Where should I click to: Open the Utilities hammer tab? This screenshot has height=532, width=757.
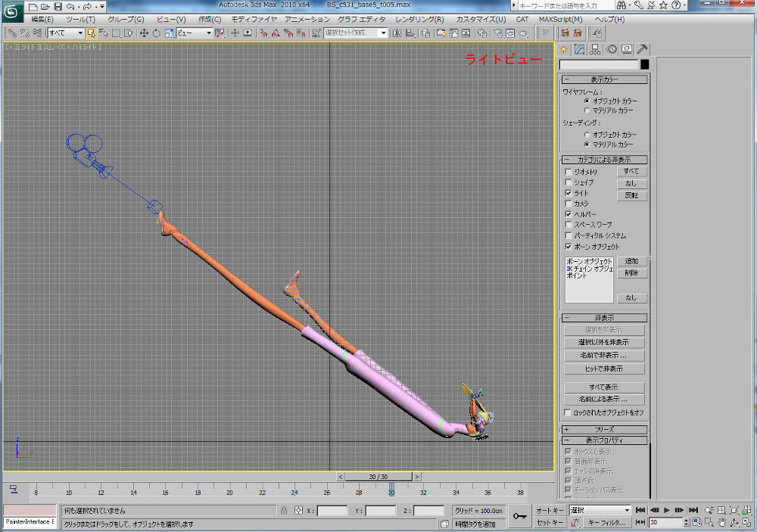pyautogui.click(x=643, y=49)
